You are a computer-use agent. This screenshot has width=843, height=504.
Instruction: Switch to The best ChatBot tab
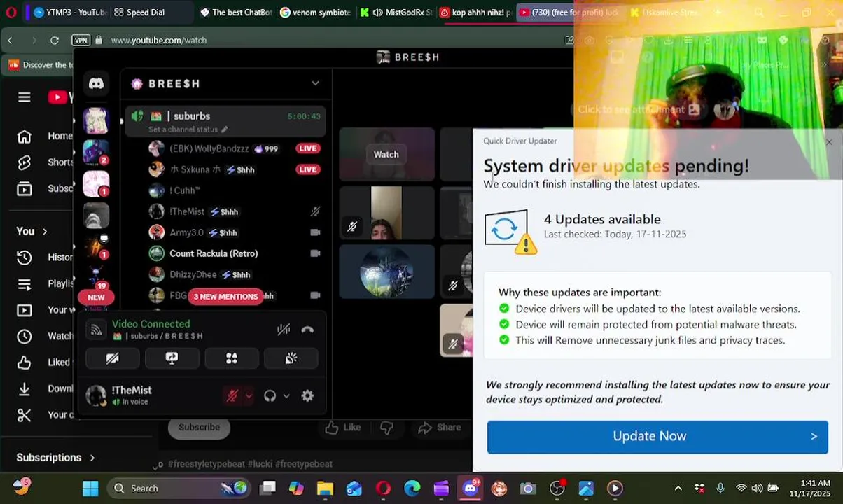pyautogui.click(x=235, y=12)
